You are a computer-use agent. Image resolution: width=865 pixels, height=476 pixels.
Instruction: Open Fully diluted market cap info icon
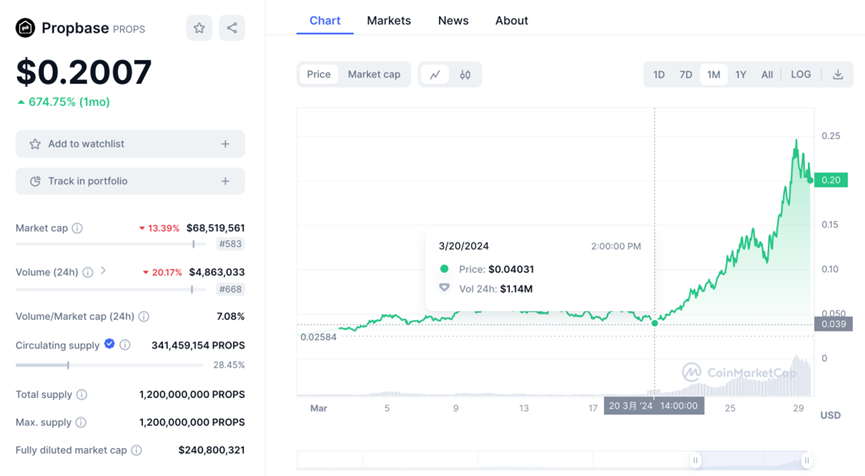136,450
